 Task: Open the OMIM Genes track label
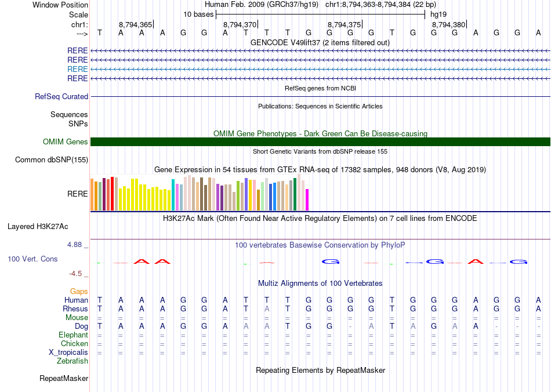pos(66,142)
